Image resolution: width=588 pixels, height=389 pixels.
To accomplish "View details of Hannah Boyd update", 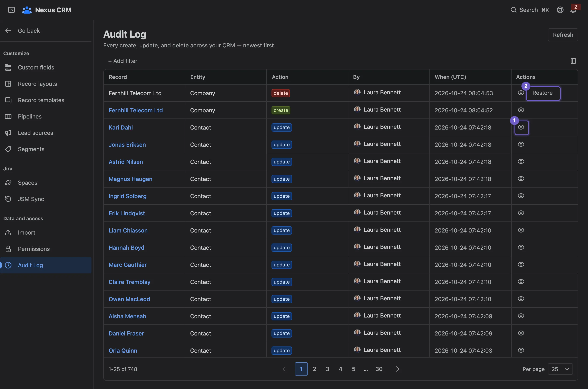I will [x=521, y=247].
